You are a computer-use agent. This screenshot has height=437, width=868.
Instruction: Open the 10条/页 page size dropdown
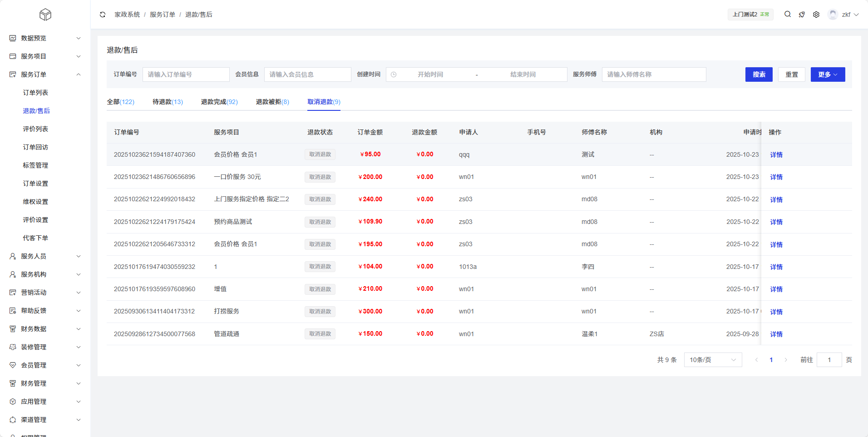pyautogui.click(x=713, y=360)
